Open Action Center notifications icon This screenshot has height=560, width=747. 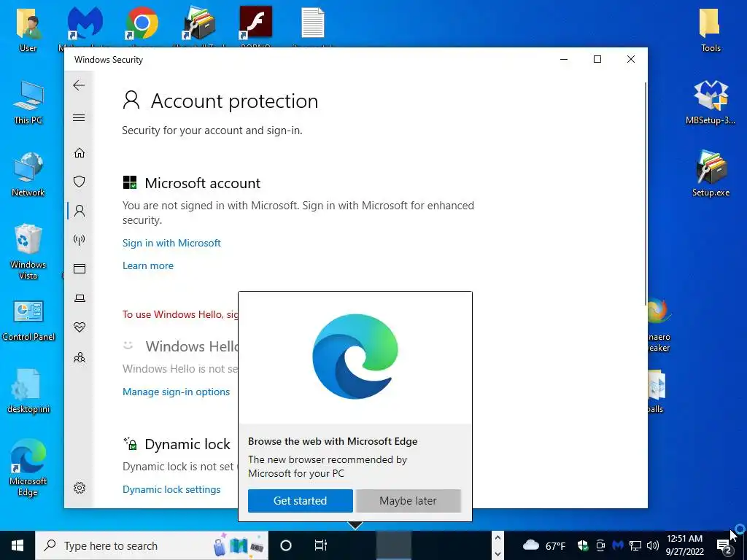725,547
